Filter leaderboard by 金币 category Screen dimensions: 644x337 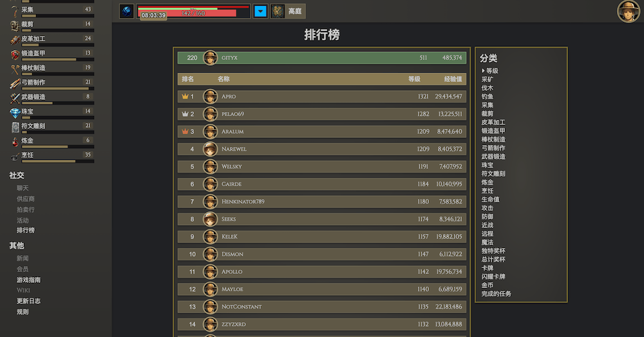click(x=488, y=285)
